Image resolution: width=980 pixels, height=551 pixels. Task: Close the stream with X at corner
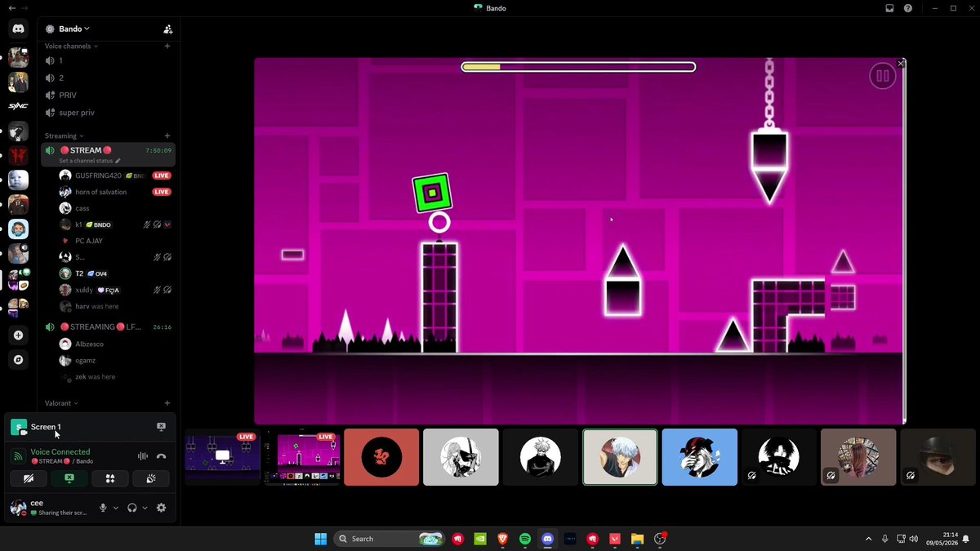(901, 64)
